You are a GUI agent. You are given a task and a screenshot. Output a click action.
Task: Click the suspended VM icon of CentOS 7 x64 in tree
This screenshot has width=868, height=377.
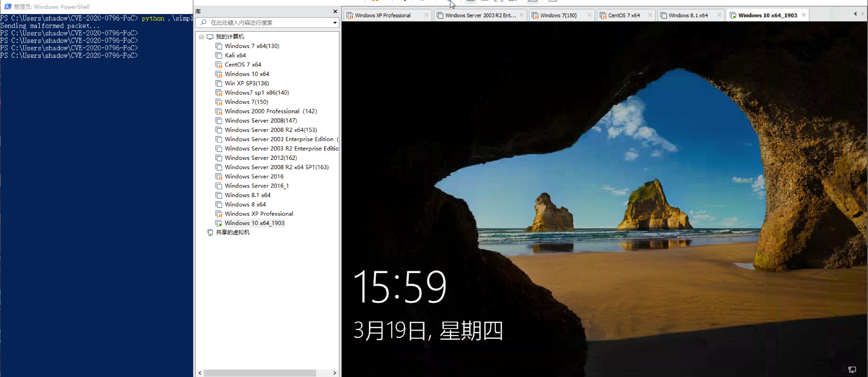click(x=219, y=65)
